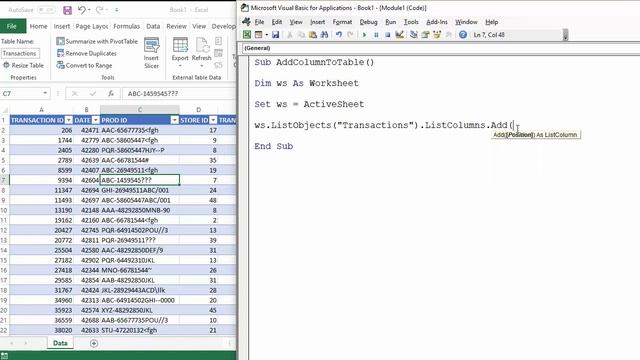Run the macro with green play icon
This screenshot has width=640, height=360.
point(364,35)
